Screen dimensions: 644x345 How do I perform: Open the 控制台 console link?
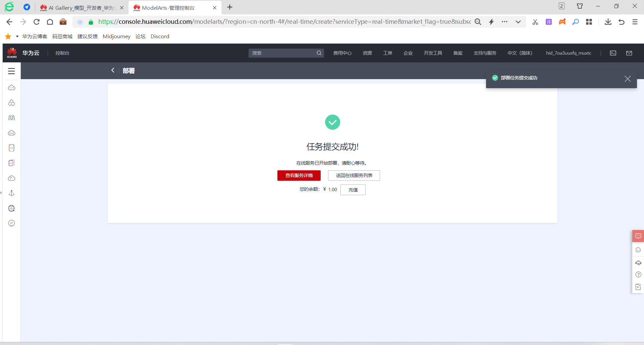62,53
